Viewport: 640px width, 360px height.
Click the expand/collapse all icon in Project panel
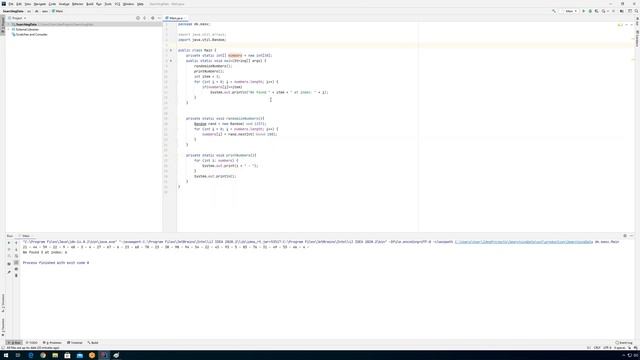coord(145,18)
